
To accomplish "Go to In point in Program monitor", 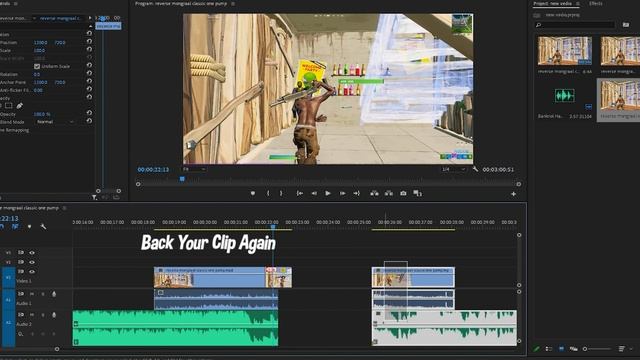I will coord(300,193).
